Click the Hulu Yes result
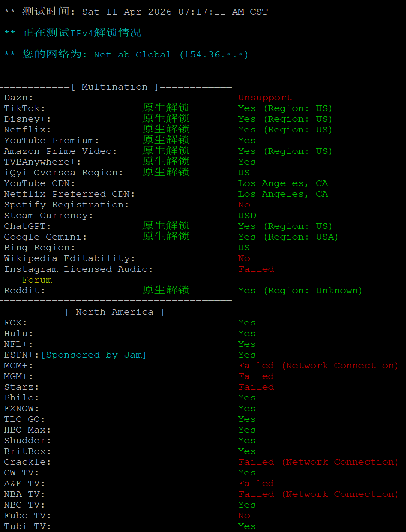The width and height of the screenshot is (406, 532). (247, 334)
